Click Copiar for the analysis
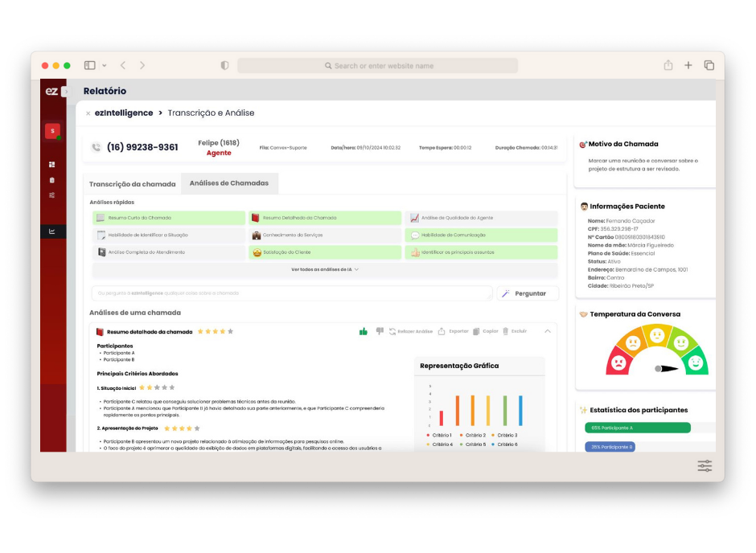 [486, 331]
